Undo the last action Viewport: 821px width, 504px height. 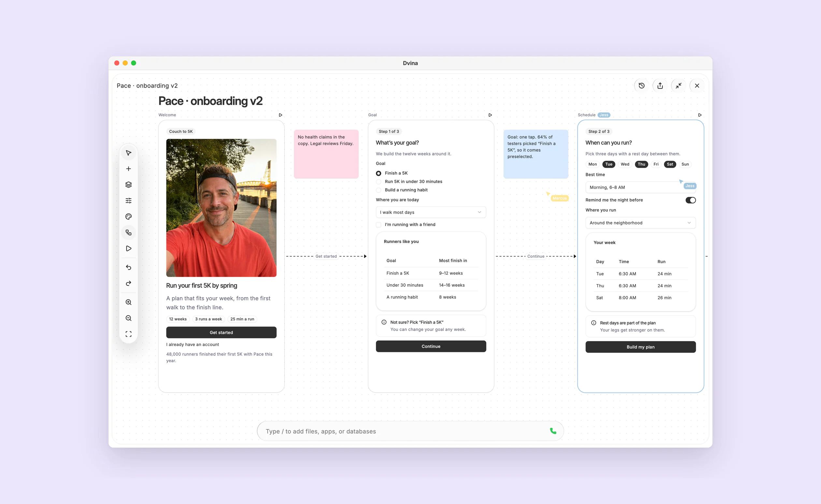point(128,267)
